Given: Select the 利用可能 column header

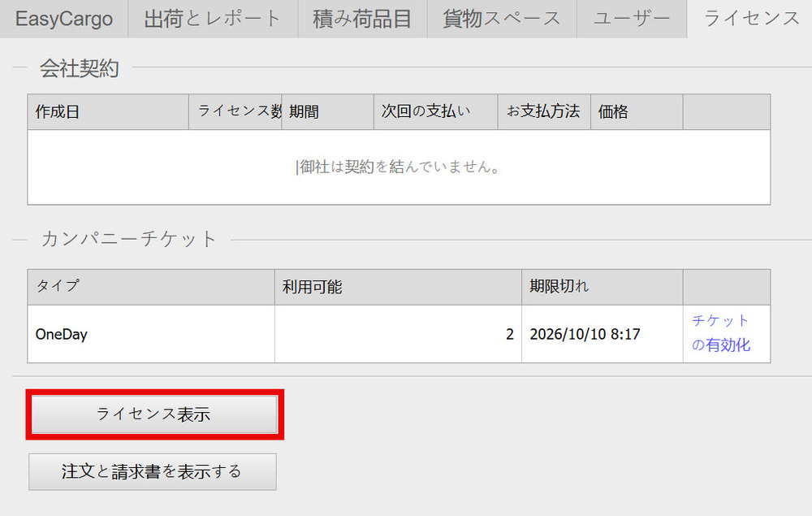Looking at the screenshot, I should (x=398, y=287).
